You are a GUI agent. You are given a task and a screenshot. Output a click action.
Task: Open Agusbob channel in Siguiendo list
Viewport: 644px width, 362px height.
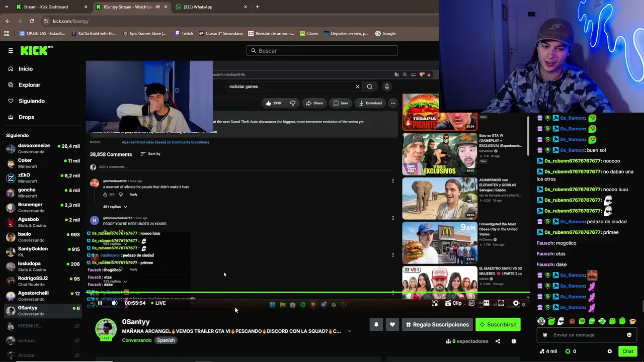[43, 222]
